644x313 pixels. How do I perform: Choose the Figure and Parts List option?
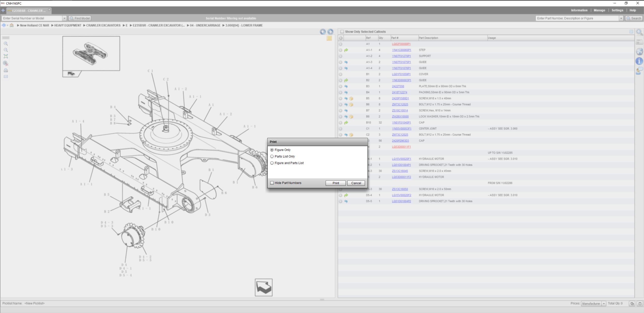(x=272, y=163)
